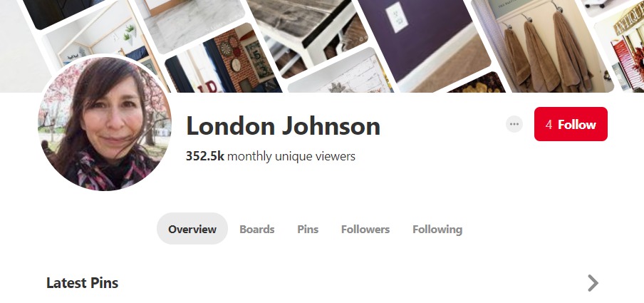Open the hanging brown towels pin image
The height and width of the screenshot is (303, 644).
(542, 45)
